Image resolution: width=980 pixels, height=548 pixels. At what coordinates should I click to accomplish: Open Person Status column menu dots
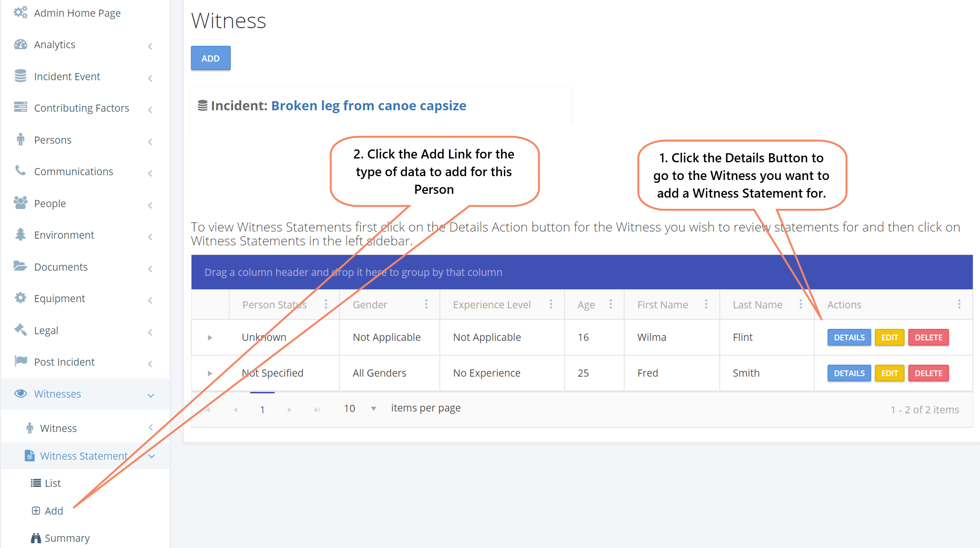(x=326, y=304)
